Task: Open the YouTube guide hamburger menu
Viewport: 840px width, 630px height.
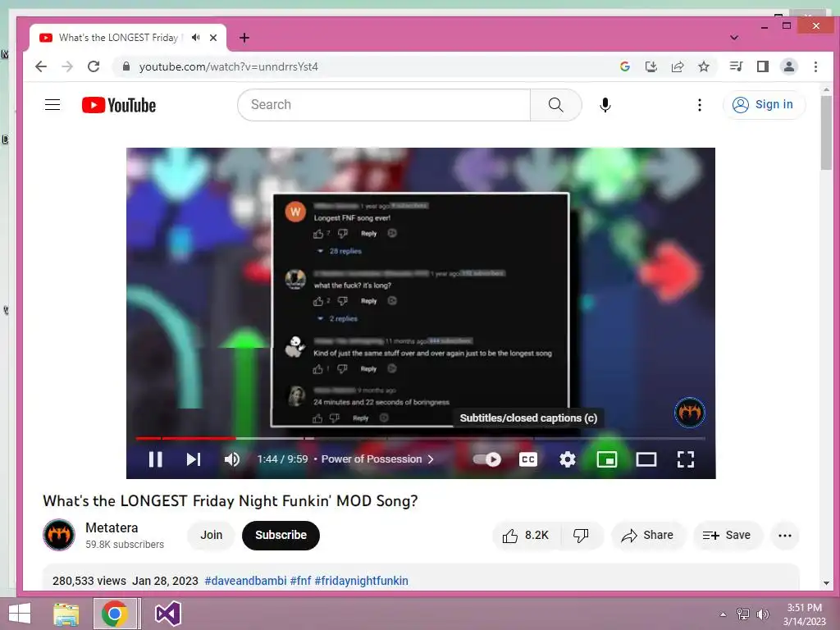Action: pos(52,104)
